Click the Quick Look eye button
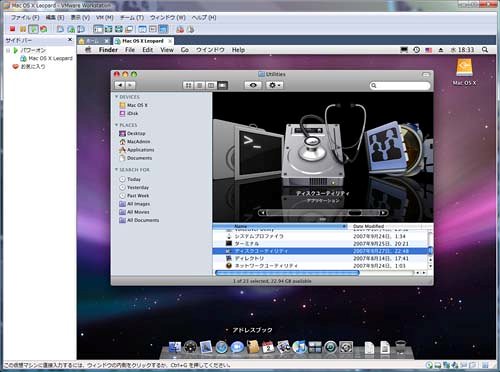 click(253, 85)
